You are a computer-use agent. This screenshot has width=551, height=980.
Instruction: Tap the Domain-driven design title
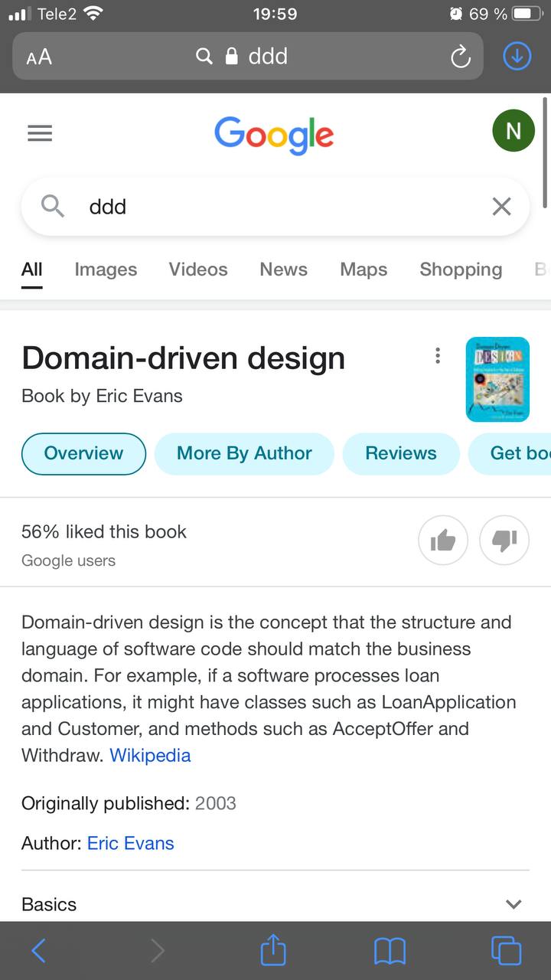(x=184, y=358)
